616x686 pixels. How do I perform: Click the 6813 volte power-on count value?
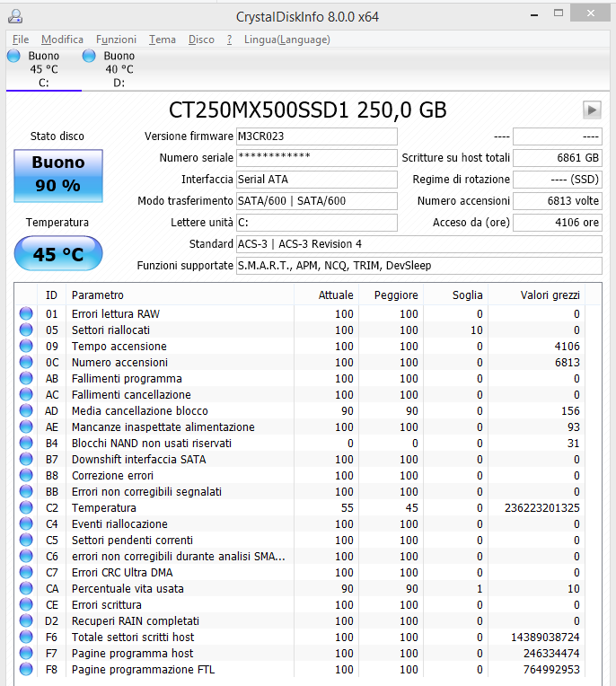558,201
